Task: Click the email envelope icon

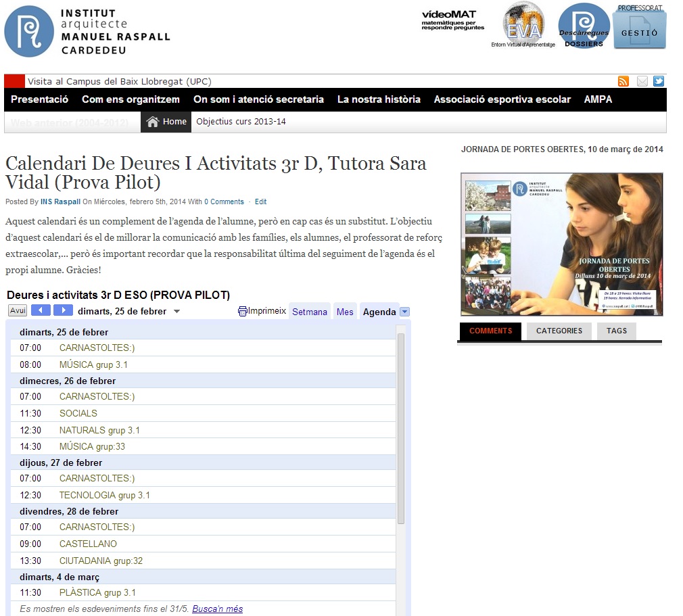Action: tap(642, 81)
